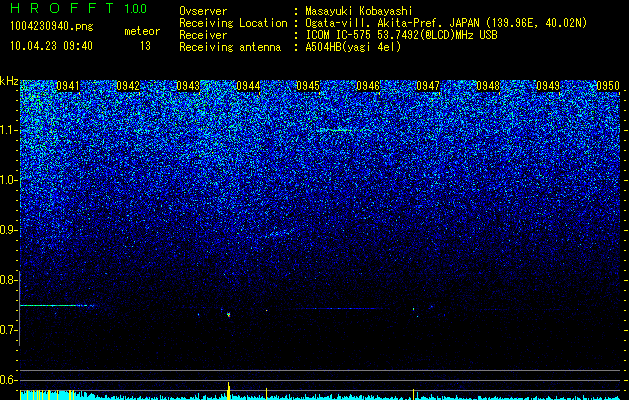Click the 0.6 kHz axis label
Screen dimensions: 629x400
pos(9,380)
